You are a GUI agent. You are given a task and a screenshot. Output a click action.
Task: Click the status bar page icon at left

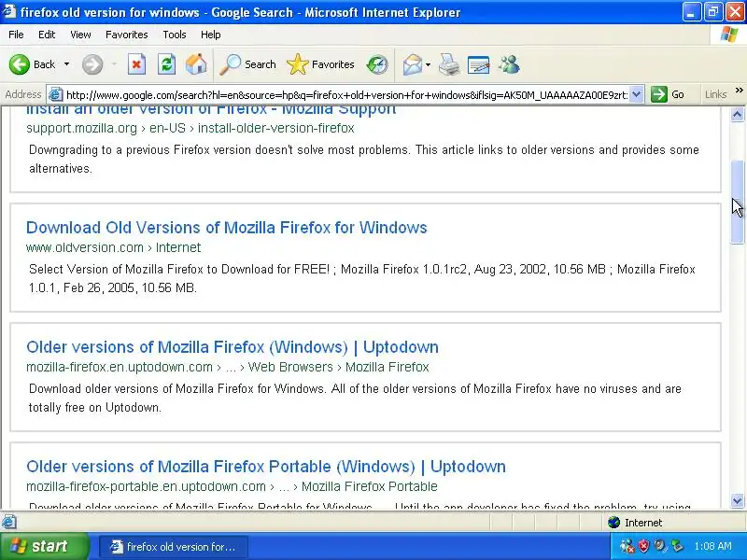coord(8,523)
